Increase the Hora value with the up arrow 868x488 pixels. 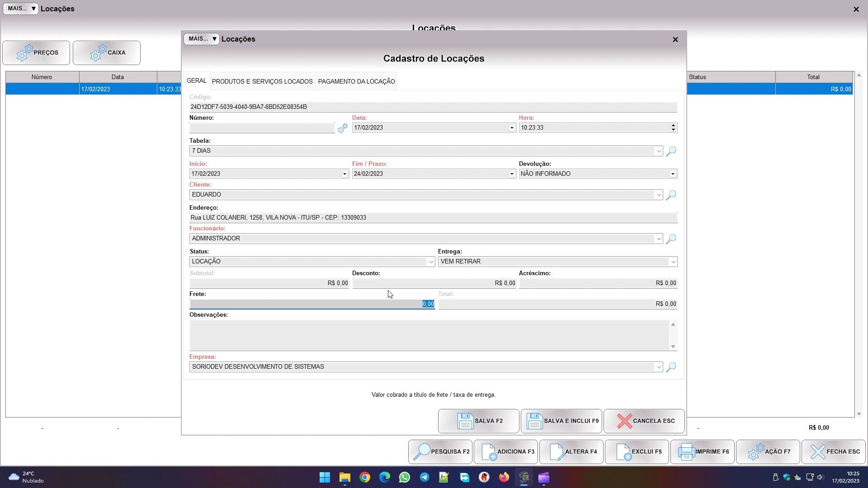point(673,125)
